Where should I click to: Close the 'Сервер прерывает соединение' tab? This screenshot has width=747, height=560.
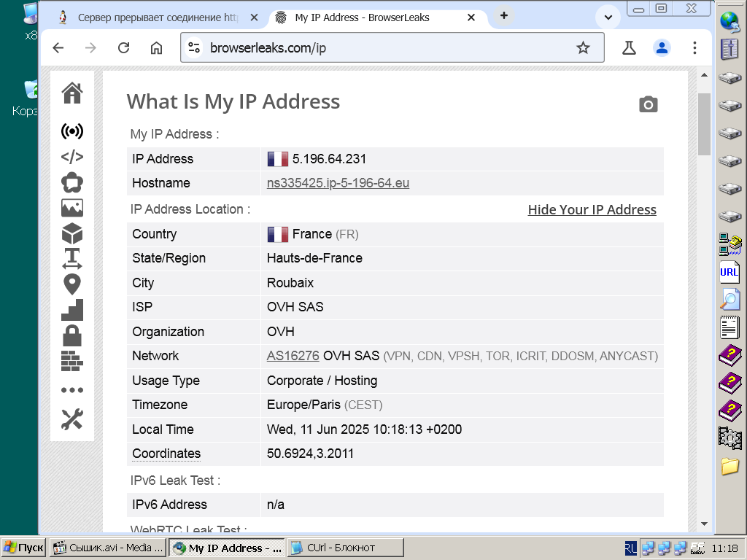pyautogui.click(x=254, y=17)
